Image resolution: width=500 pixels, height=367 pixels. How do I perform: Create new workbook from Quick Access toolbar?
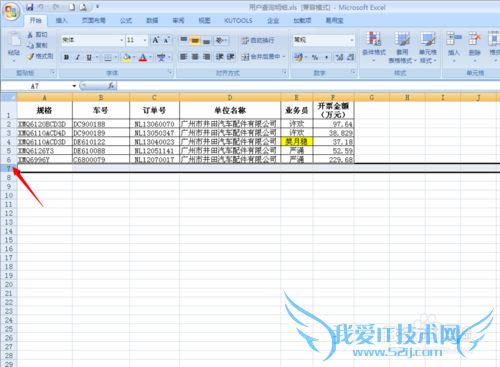tap(72, 7)
